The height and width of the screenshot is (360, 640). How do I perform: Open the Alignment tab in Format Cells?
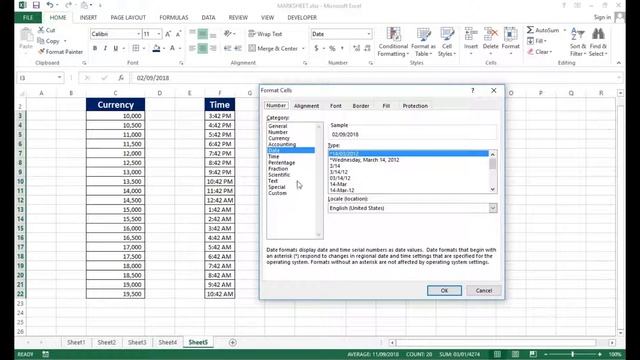[307, 106]
